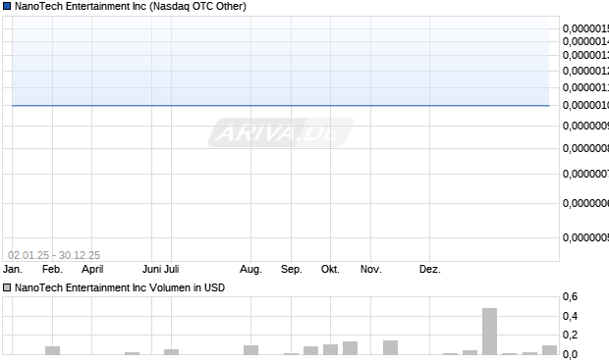Viewport: 609px width, 364px height.
Task: Click the Sep. axis label
Action: (292, 269)
